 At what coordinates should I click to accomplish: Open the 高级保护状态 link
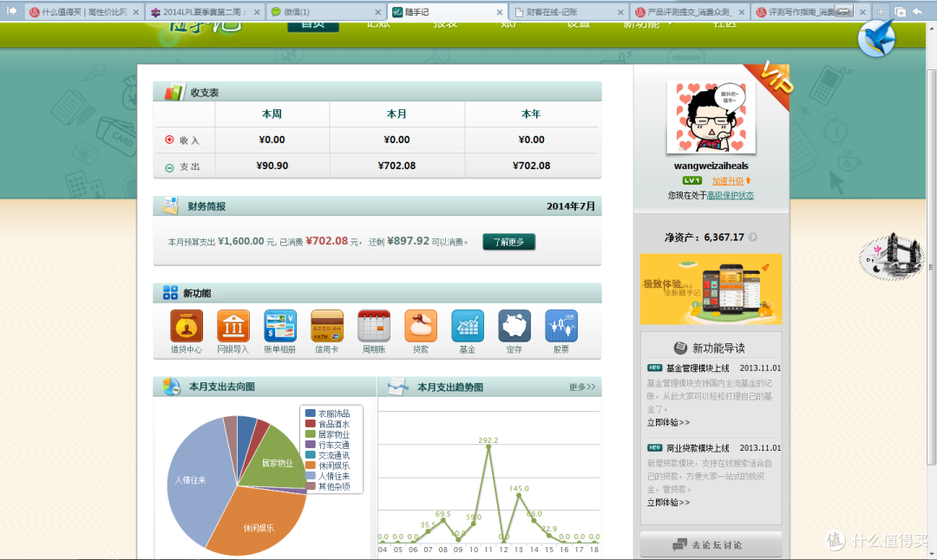731,195
